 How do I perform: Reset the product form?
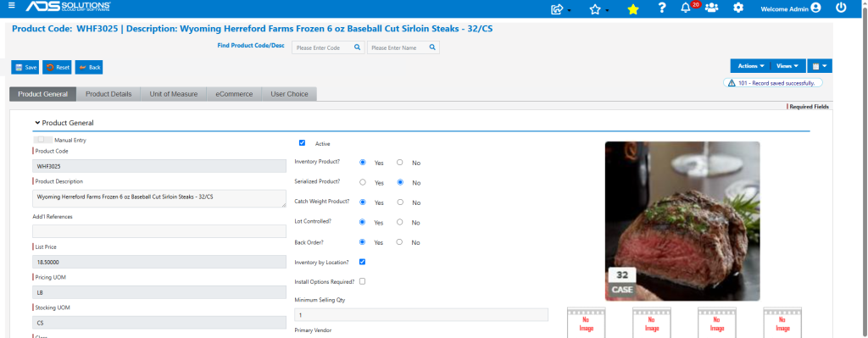[58, 68]
